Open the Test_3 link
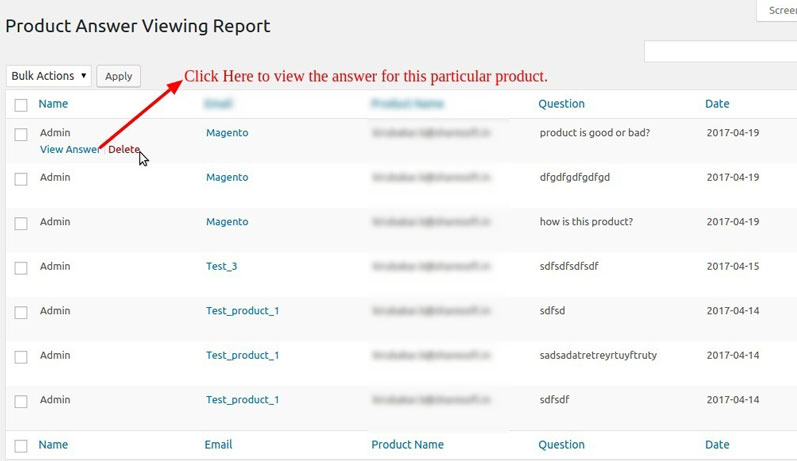The image size is (797, 461). point(221,267)
